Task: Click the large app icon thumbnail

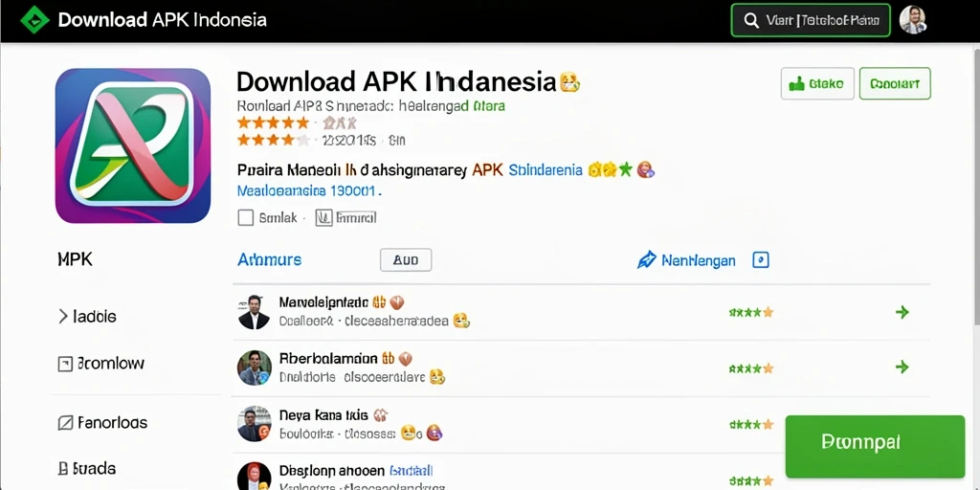Action: click(132, 145)
